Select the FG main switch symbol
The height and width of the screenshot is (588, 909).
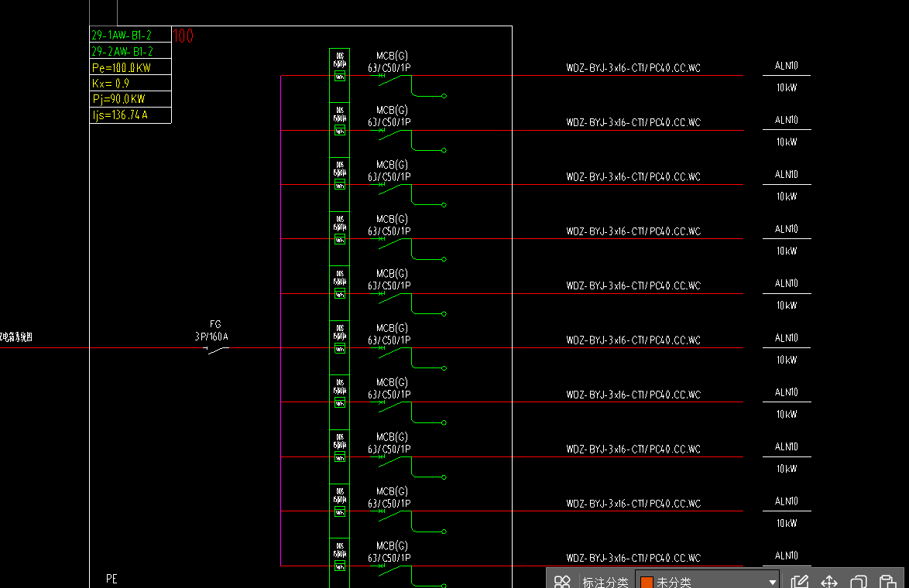pyautogui.click(x=217, y=350)
